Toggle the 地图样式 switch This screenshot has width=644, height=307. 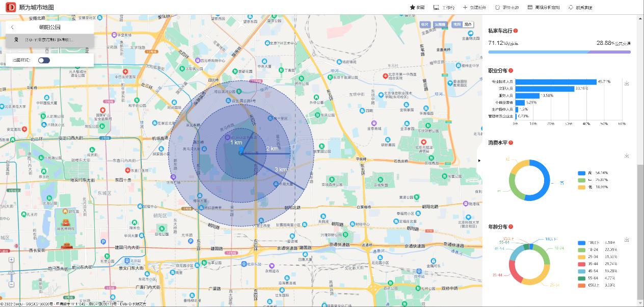click(44, 60)
